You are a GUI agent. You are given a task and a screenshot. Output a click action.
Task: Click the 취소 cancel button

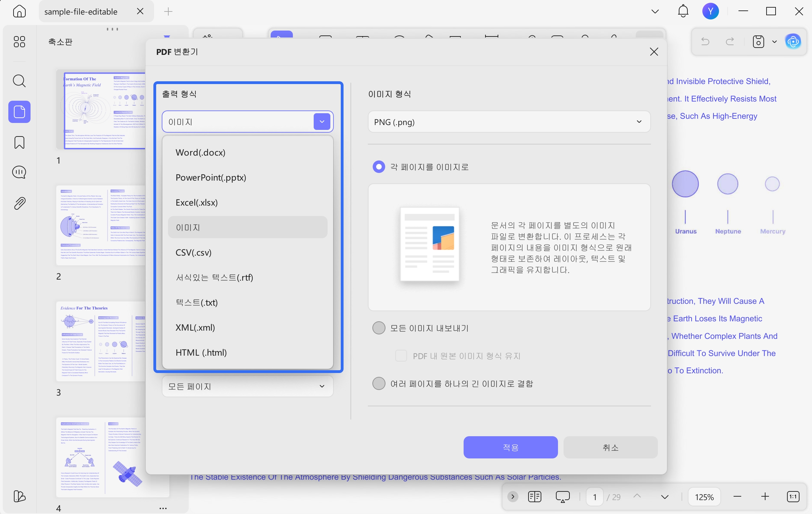pyautogui.click(x=610, y=447)
